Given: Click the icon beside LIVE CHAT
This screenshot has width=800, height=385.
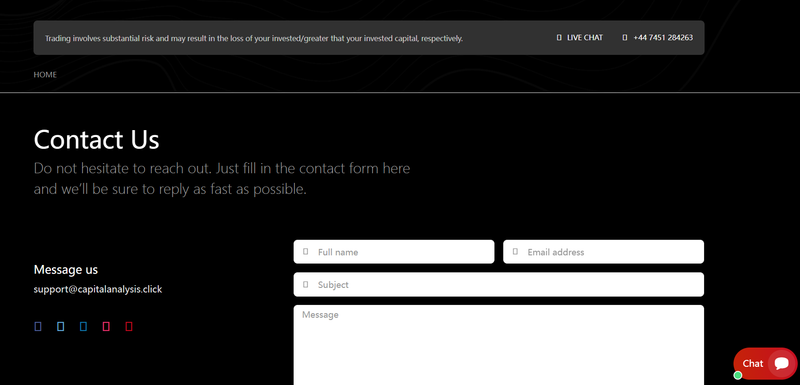Looking at the screenshot, I should [x=559, y=38].
